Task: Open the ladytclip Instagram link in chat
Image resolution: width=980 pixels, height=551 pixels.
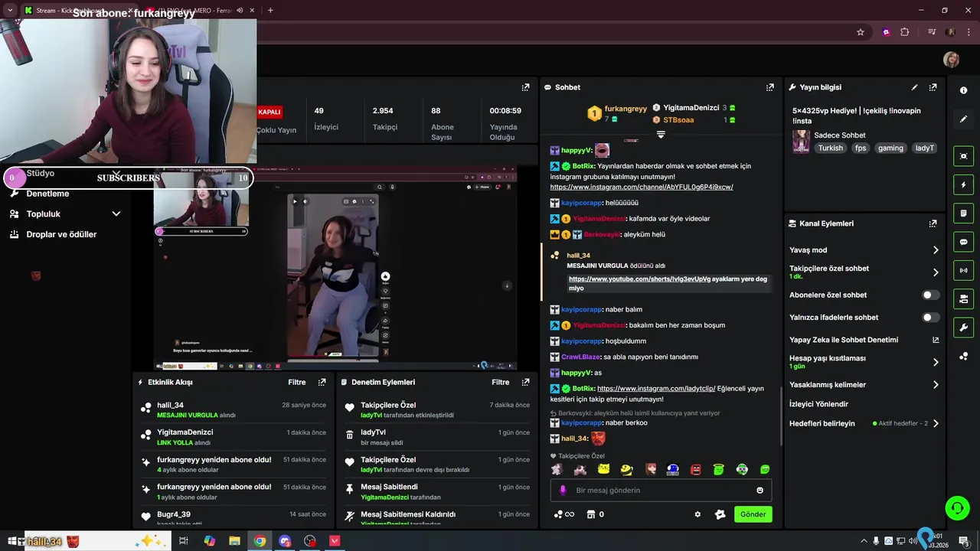Action: tap(656, 389)
